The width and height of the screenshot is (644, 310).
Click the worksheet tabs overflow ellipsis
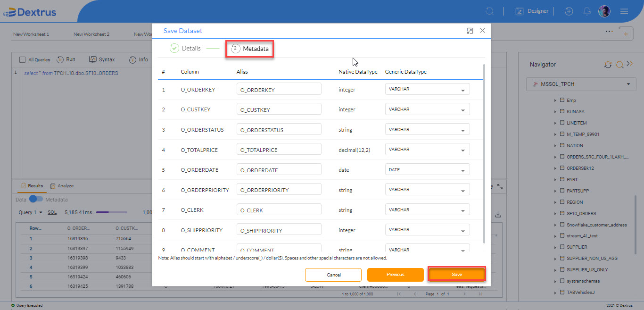[x=609, y=31]
